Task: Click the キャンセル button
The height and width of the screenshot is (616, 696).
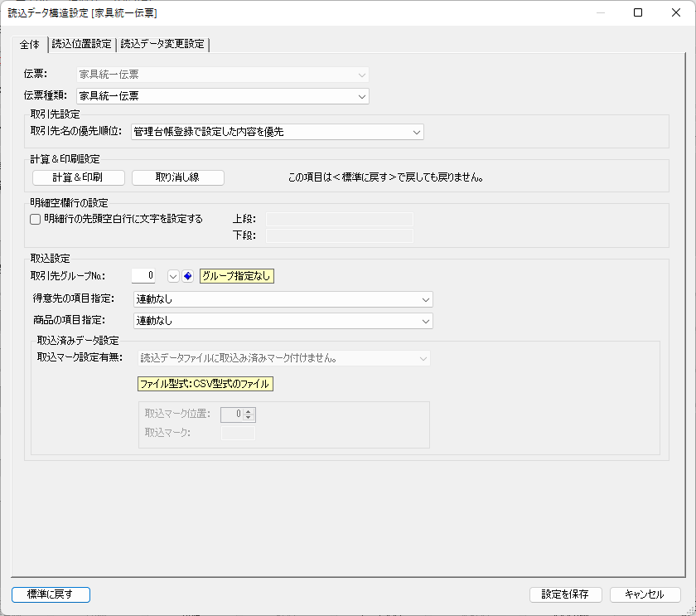Action: click(645, 594)
